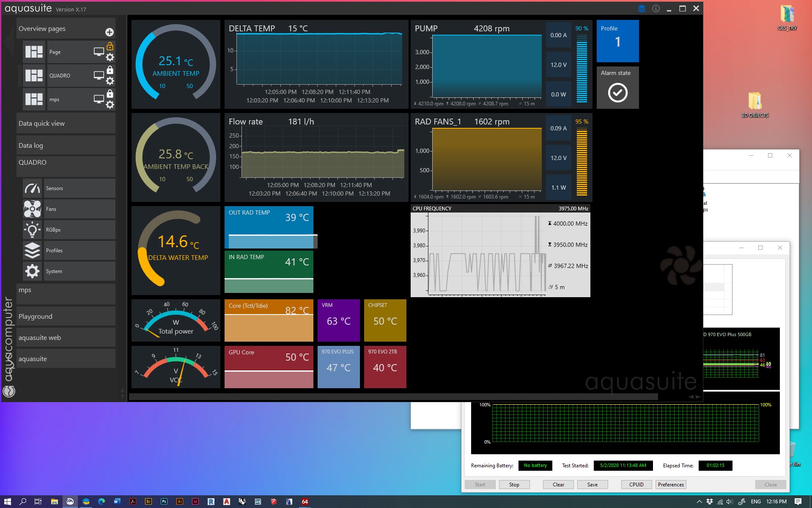Click the Stop button in stress test

[514, 485]
